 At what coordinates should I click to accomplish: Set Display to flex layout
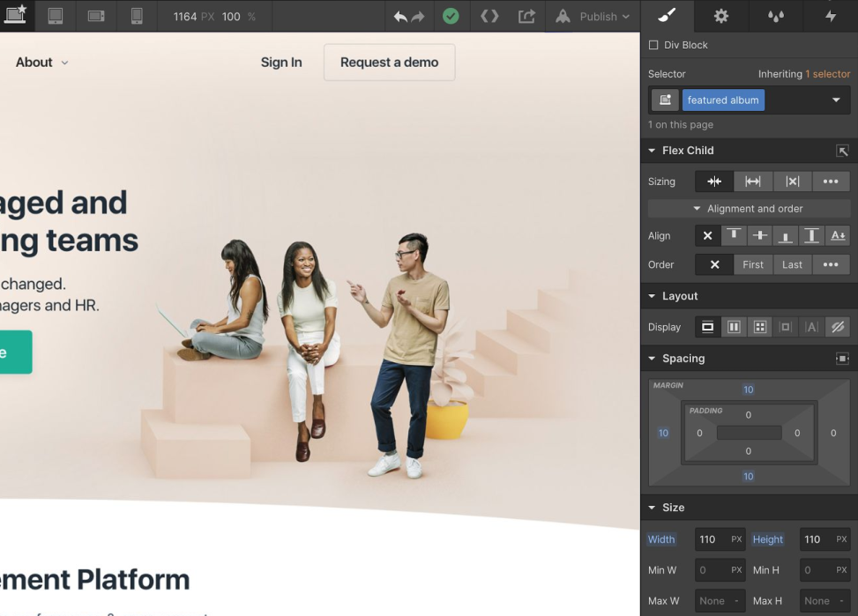[x=734, y=326]
